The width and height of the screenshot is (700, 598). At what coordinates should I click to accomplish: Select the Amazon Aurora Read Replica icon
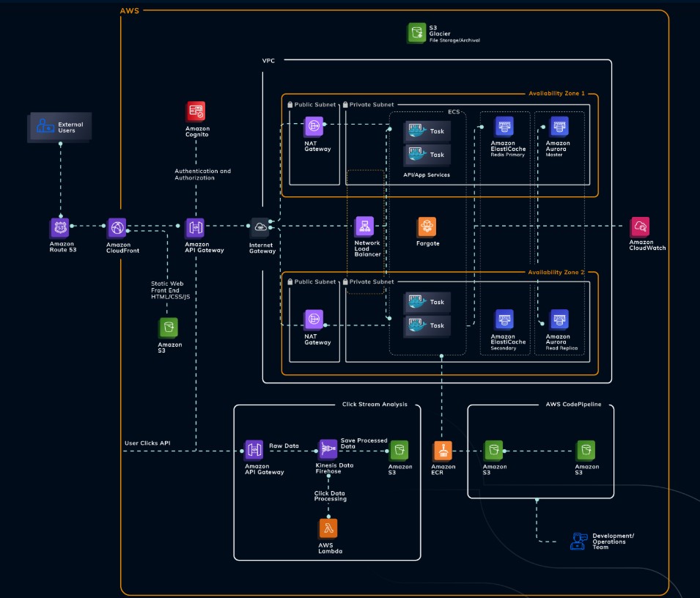point(559,320)
